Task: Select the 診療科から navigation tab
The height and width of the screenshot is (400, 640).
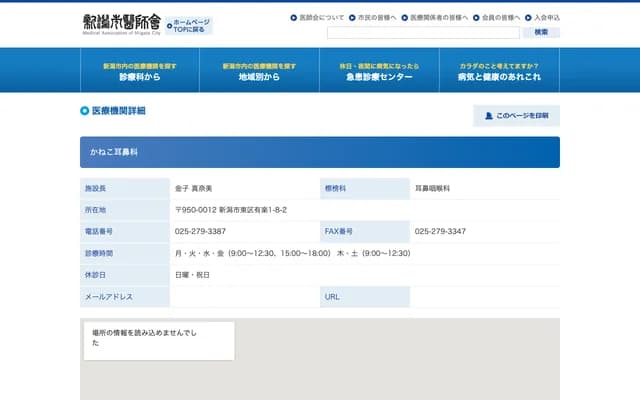Action: coord(139,70)
